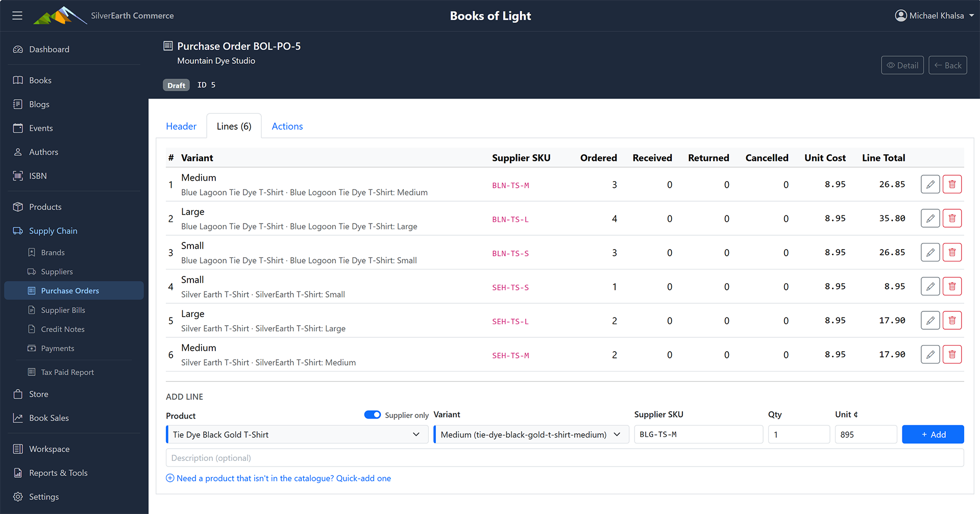Screen dimensions: 980x514
Task: Click the Add line button
Action: pos(933,434)
